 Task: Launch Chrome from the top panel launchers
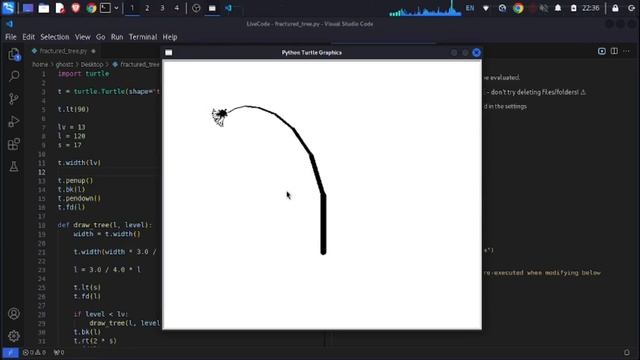[91, 8]
